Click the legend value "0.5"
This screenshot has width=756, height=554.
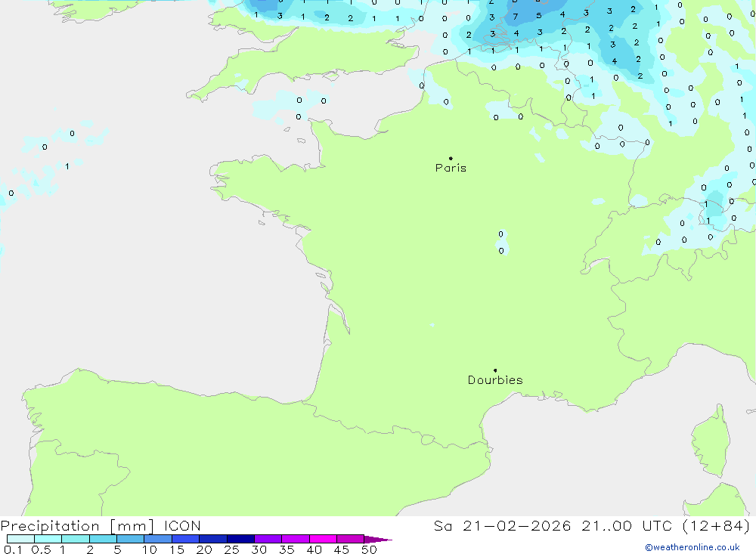pos(42,549)
